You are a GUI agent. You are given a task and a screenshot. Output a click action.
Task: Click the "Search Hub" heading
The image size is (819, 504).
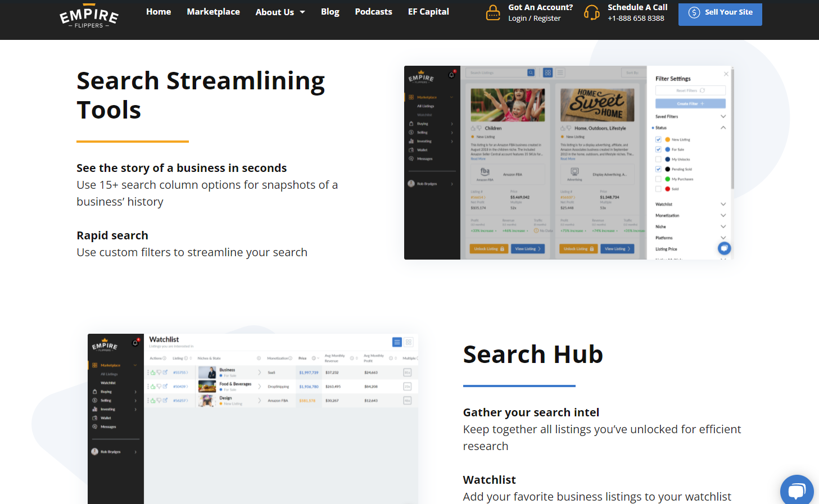click(533, 354)
